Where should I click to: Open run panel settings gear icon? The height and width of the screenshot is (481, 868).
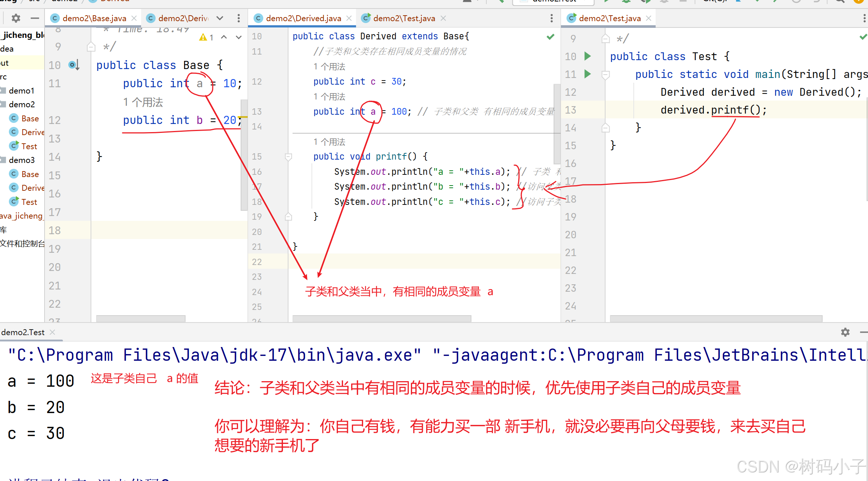[x=845, y=332]
